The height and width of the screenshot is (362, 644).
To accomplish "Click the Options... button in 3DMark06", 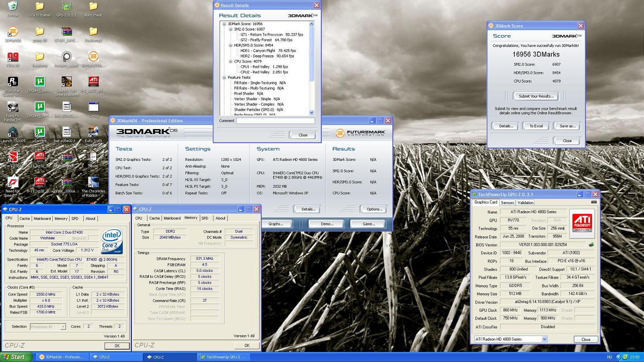I will pos(374,209).
